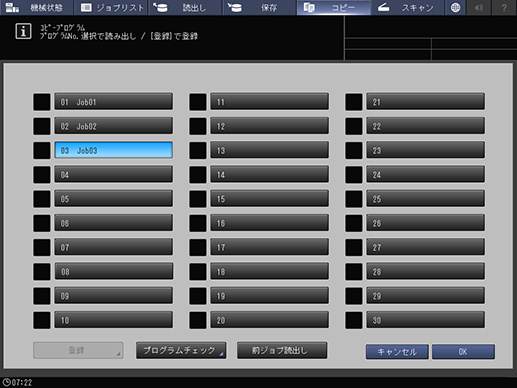Select empty program slot 22

(x=425, y=126)
